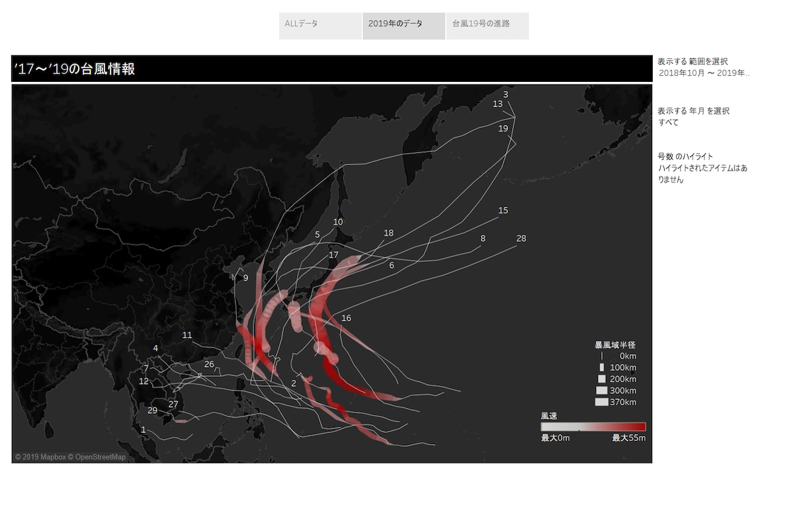Click typhoon label 3 at top of map
This screenshot has height=532, width=807.
tap(506, 95)
